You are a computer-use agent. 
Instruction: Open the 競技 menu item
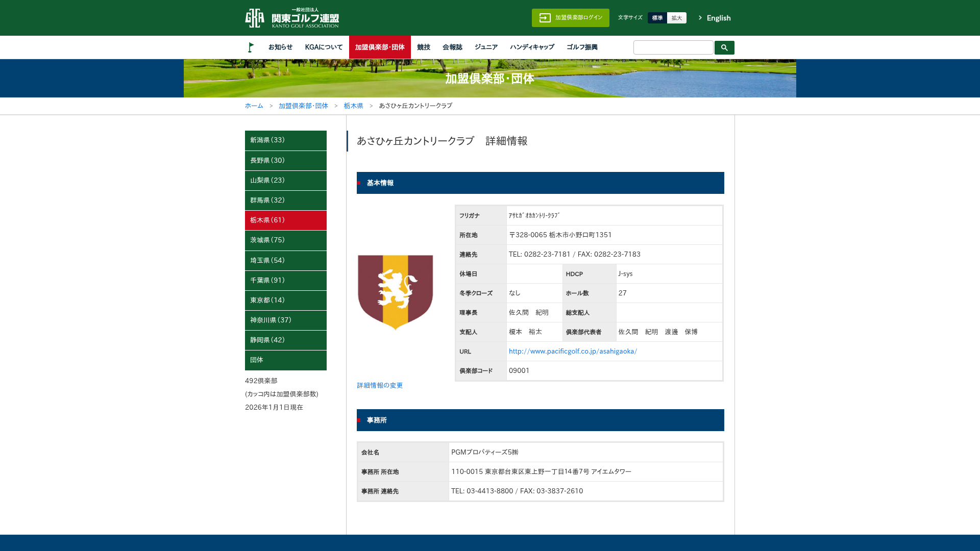coord(424,47)
